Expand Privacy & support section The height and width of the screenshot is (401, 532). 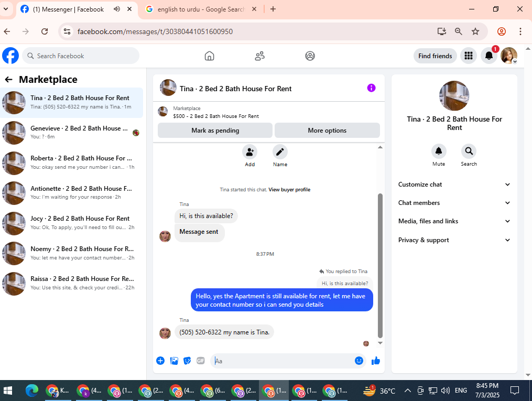(454, 240)
